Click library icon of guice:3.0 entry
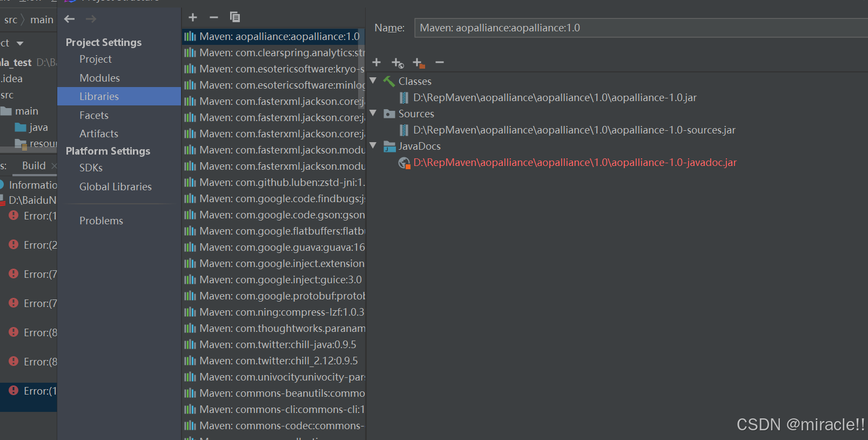This screenshot has height=440, width=868. tap(190, 279)
